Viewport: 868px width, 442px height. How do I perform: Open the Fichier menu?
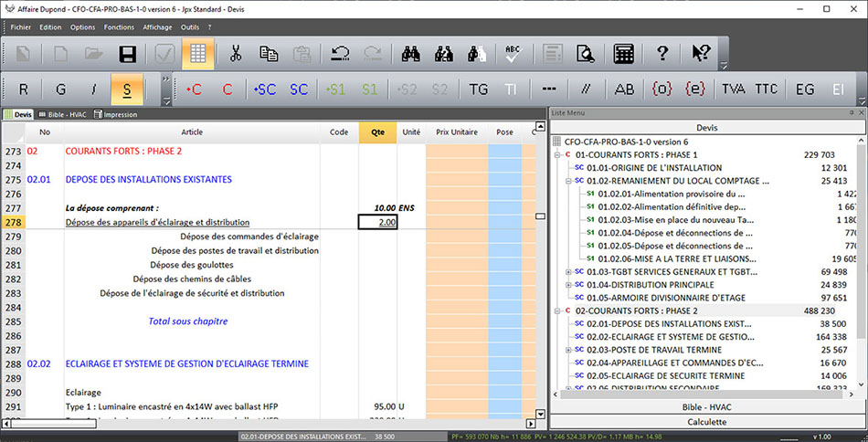click(x=20, y=27)
